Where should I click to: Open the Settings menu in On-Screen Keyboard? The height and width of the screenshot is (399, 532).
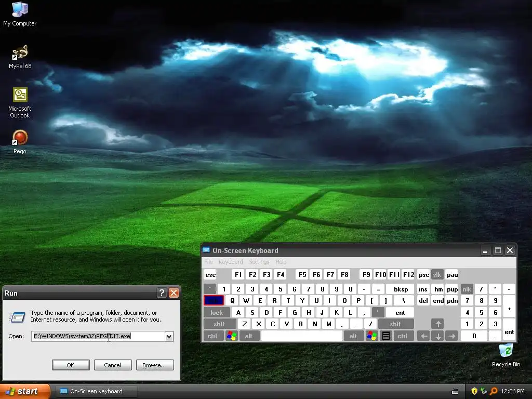click(259, 262)
